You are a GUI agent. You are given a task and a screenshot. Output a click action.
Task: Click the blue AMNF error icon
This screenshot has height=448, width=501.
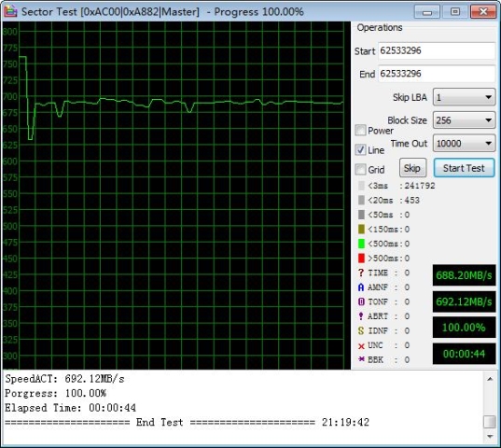coord(361,287)
